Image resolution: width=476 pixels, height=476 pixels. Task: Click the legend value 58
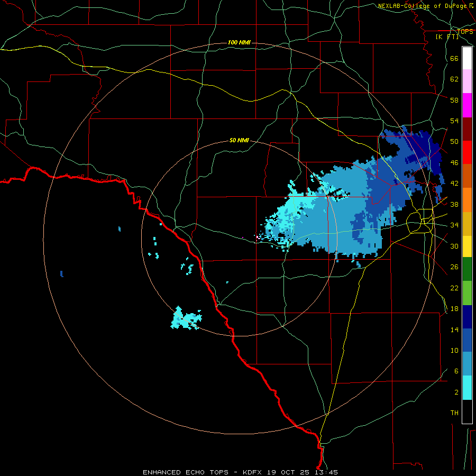454,100
